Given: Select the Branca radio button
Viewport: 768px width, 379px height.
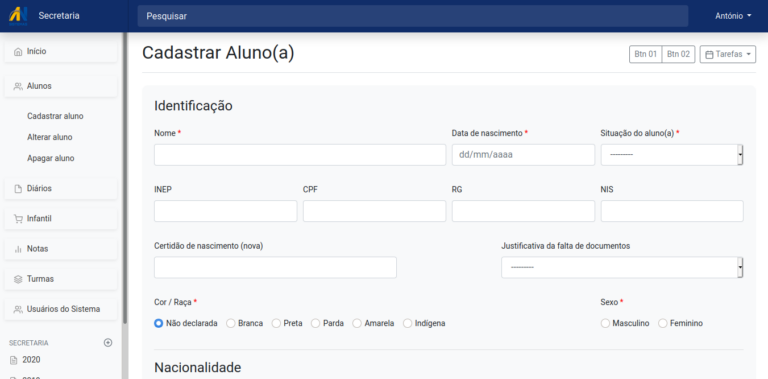Looking at the screenshot, I should point(231,323).
